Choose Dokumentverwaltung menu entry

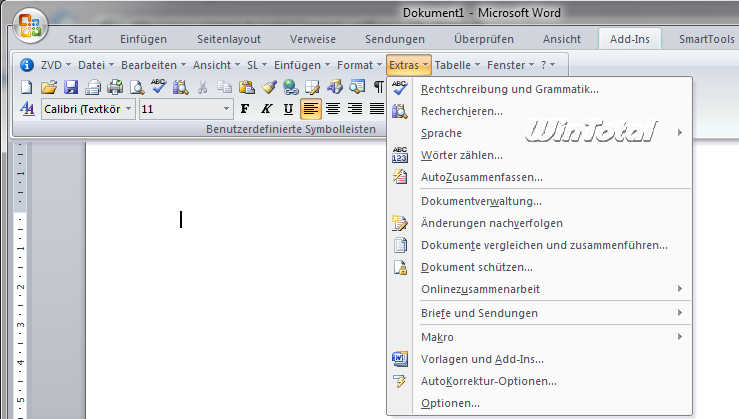pos(539,201)
